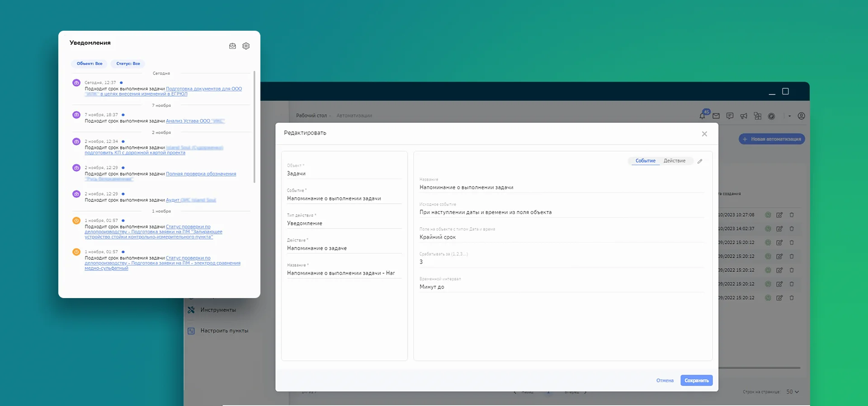The width and height of the screenshot is (868, 406).
Task: Toggle power status of the last listed automation
Action: point(768,298)
